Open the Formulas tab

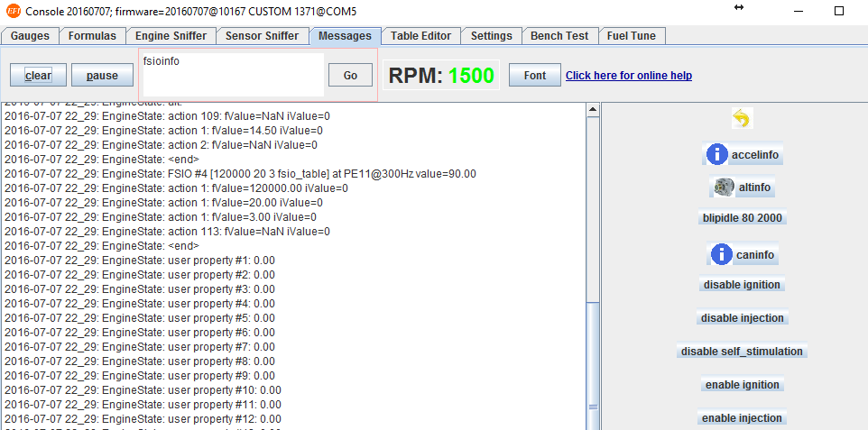click(x=92, y=36)
